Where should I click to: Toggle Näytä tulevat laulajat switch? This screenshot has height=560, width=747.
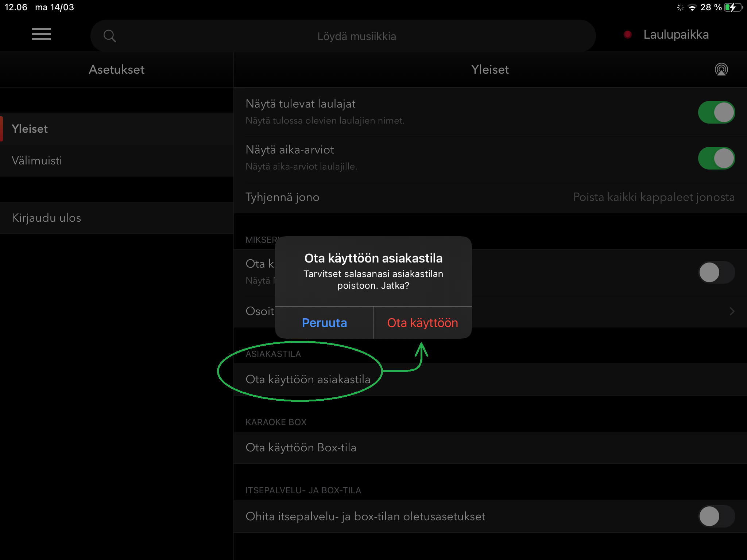[x=716, y=112]
